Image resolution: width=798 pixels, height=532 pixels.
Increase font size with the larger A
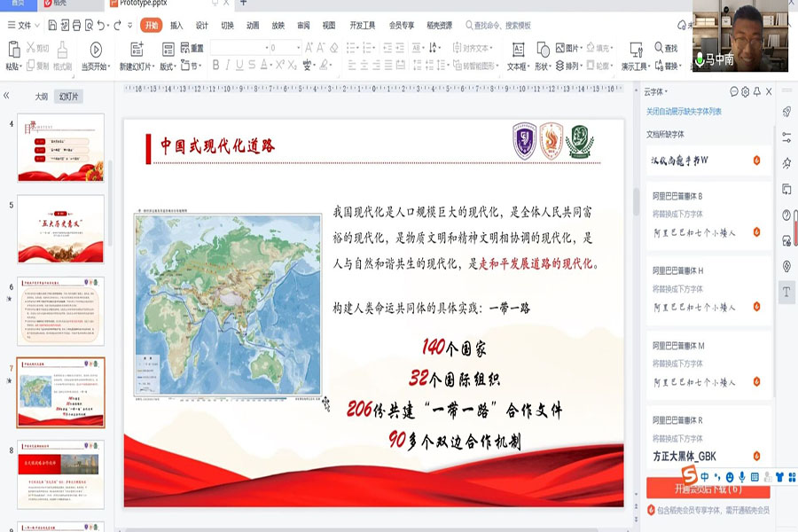(x=309, y=48)
